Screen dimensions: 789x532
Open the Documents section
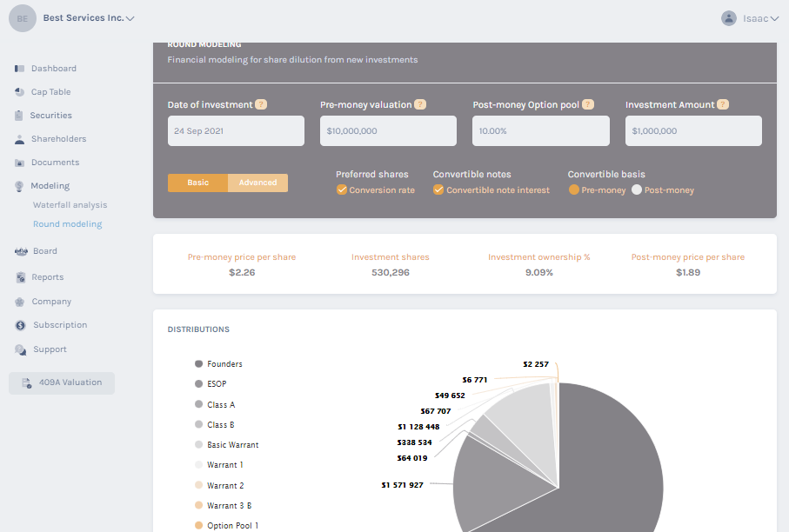56,163
